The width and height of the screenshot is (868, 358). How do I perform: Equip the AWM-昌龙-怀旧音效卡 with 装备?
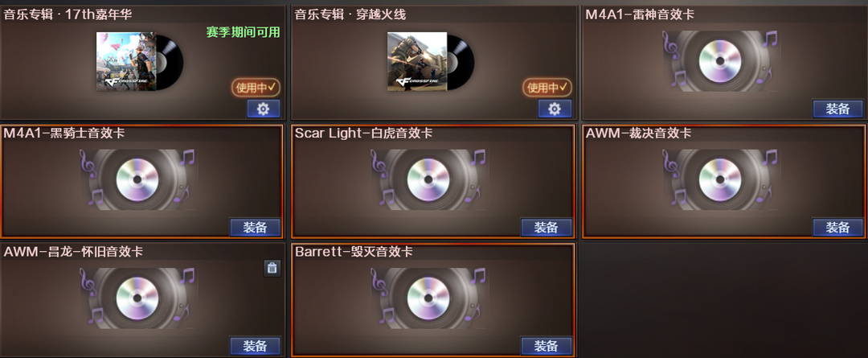pyautogui.click(x=256, y=346)
